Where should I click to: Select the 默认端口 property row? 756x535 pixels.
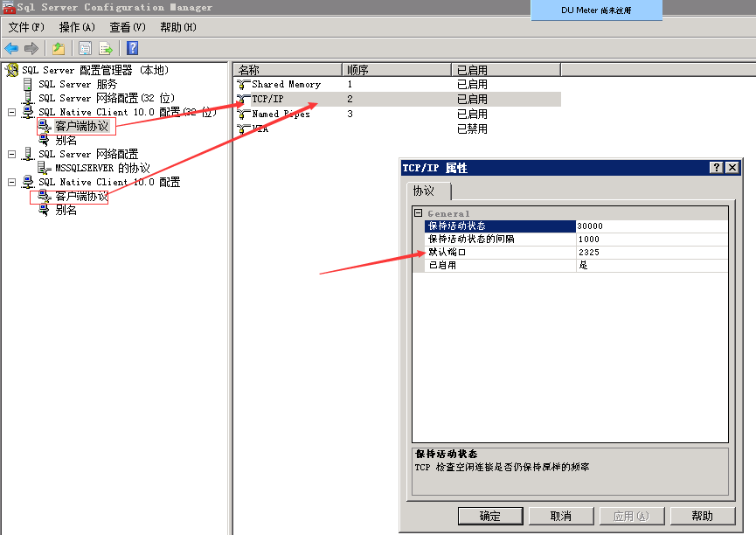point(576,253)
